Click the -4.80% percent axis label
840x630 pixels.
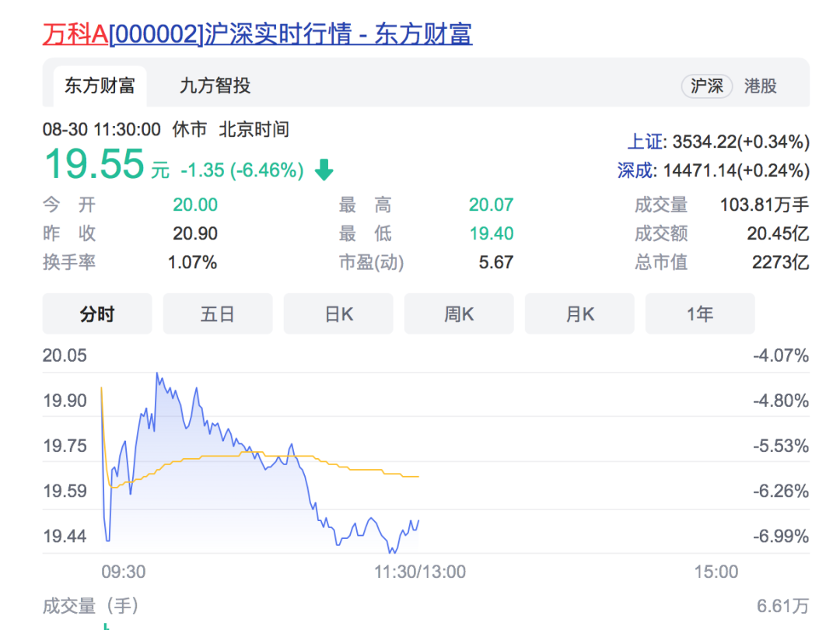click(x=781, y=401)
